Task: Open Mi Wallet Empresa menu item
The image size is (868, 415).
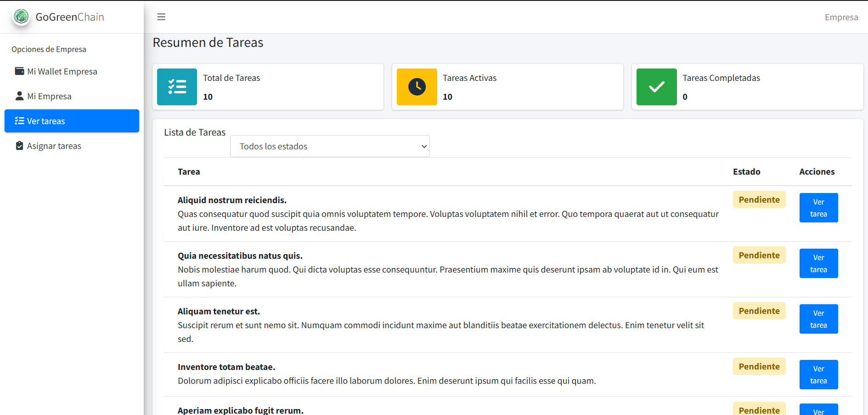Action: 72,71
